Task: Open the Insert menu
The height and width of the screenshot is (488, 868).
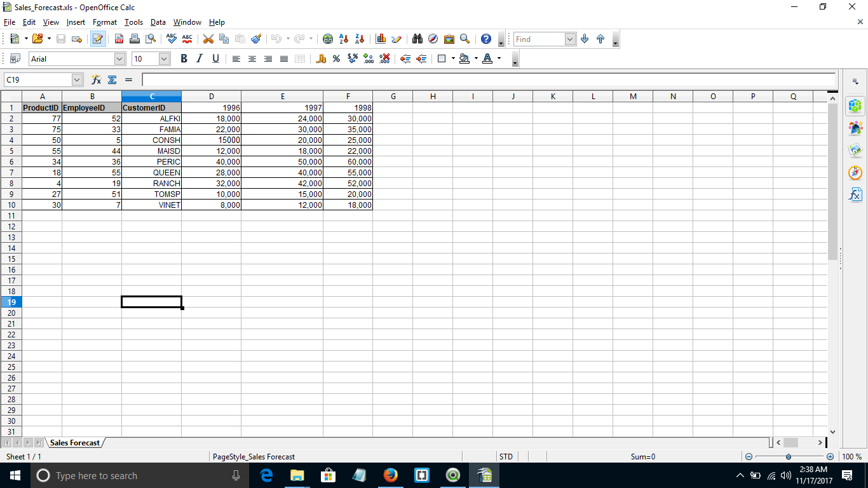Action: pyautogui.click(x=76, y=22)
